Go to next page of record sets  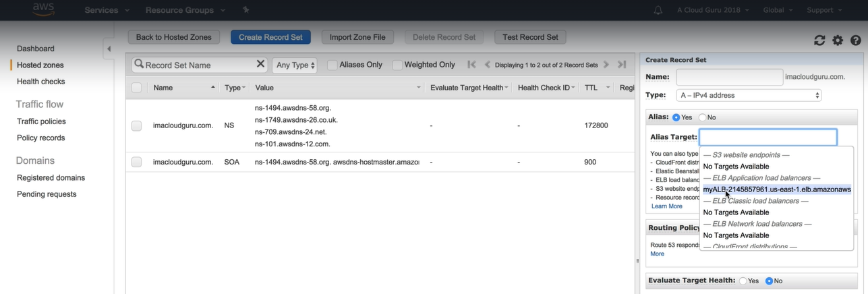point(606,65)
